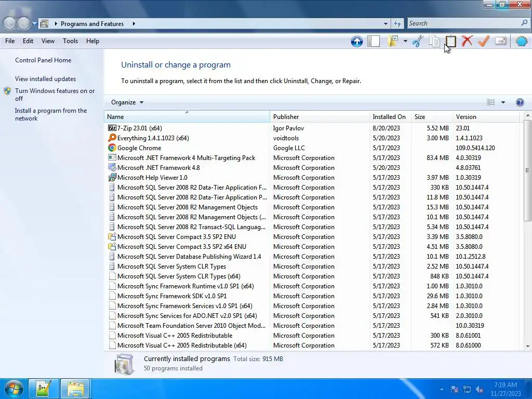Open the Tools menu
The image size is (532, 399).
click(x=70, y=41)
